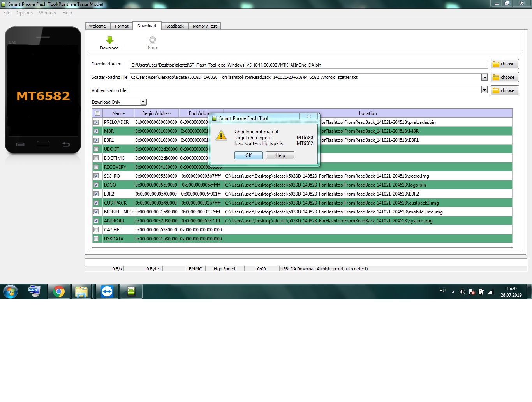Image resolution: width=532 pixels, height=402 pixels.
Task: Open Google Chrome from the taskbar
Action: (59, 291)
